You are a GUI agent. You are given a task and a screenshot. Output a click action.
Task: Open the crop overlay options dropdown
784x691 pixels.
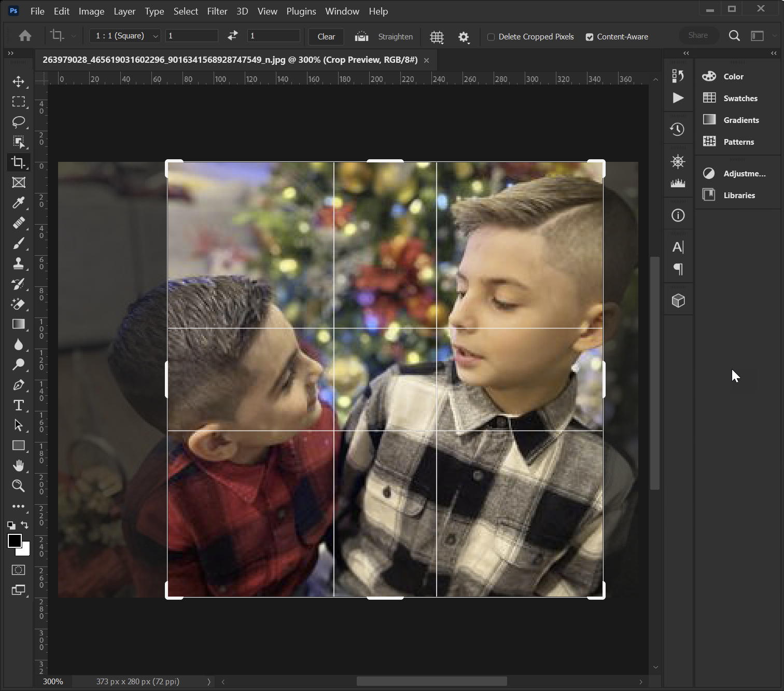(x=437, y=37)
